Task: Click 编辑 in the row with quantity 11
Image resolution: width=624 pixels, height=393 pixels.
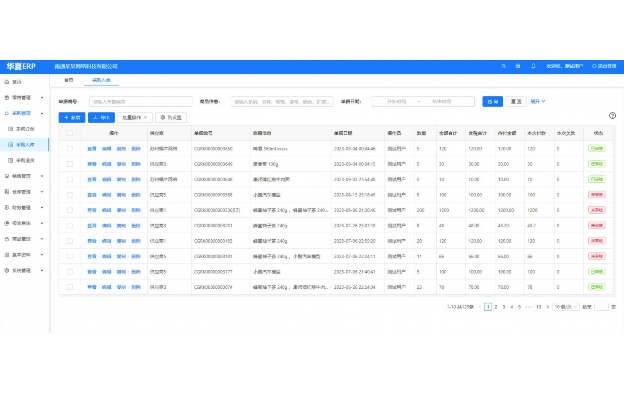Action: pos(107,256)
